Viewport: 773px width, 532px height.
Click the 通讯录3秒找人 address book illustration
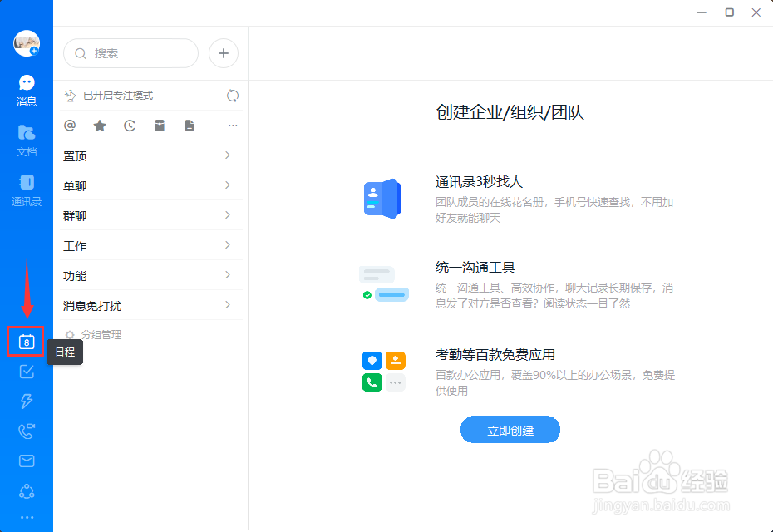pyautogui.click(x=383, y=199)
